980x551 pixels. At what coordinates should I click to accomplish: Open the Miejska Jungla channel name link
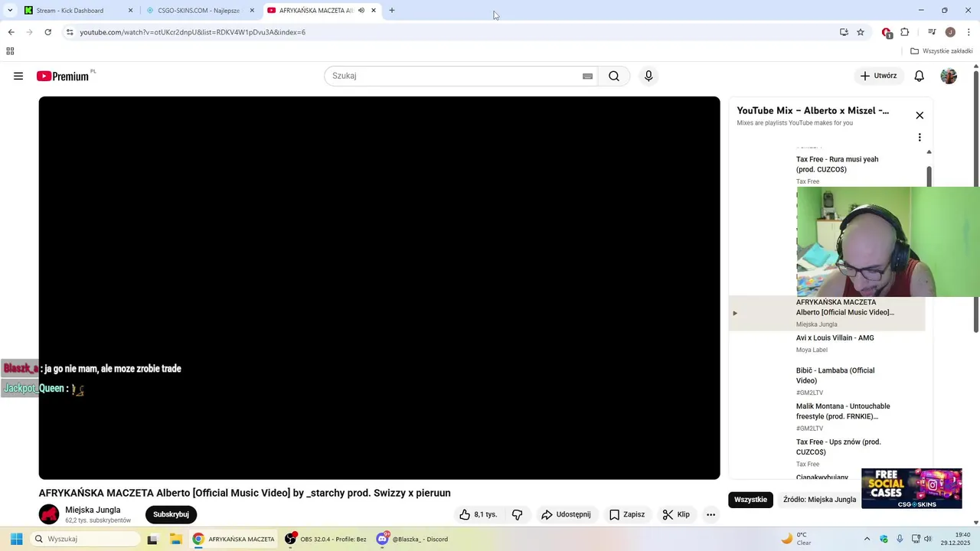(93, 510)
